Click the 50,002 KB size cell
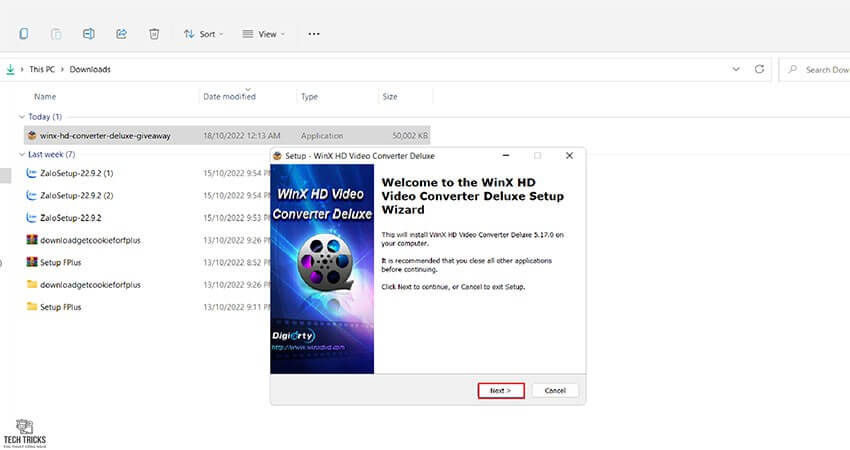The image size is (850, 450). (410, 136)
